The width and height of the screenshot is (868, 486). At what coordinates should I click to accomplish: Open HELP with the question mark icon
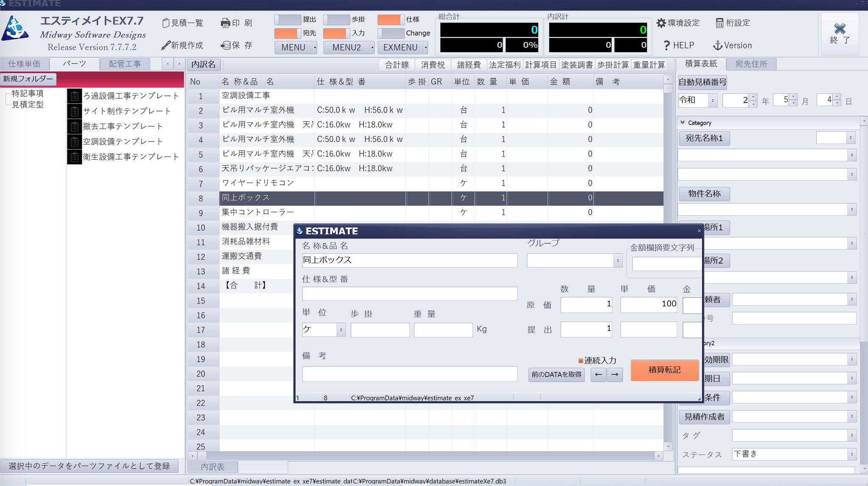(x=668, y=45)
